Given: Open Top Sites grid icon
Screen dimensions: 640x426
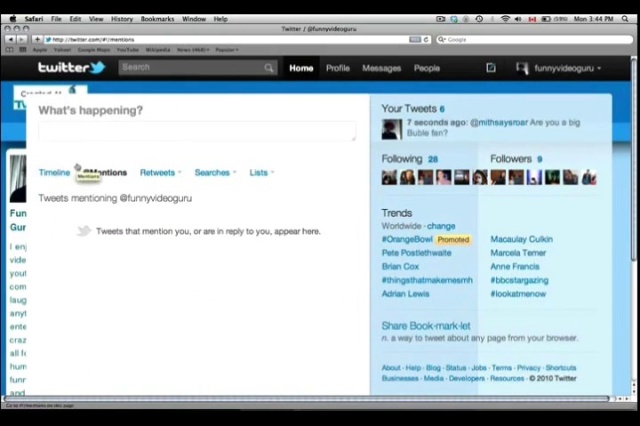Looking at the screenshot, I should pos(23,50).
